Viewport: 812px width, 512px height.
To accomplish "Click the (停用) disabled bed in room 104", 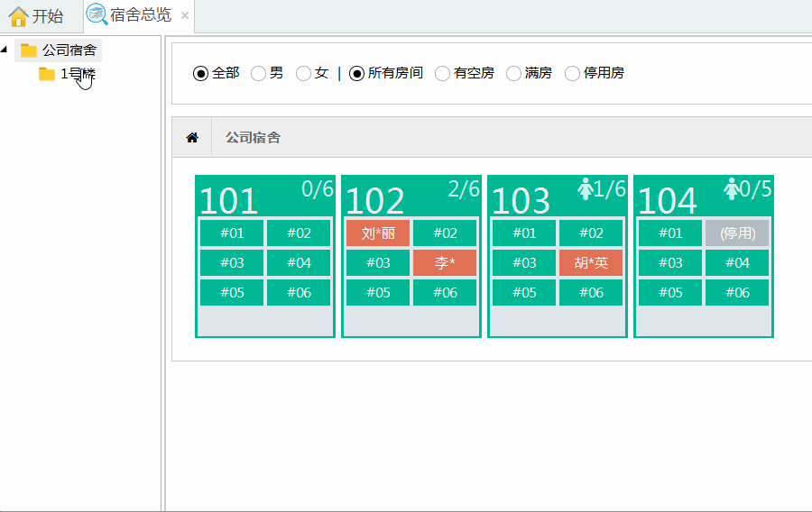I will [737, 233].
